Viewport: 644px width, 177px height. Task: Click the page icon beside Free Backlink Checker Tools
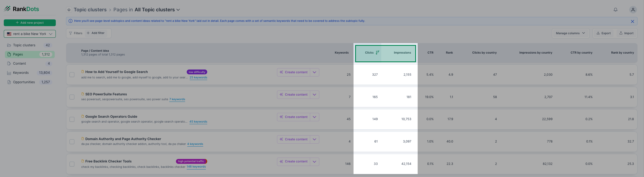[x=83, y=161]
